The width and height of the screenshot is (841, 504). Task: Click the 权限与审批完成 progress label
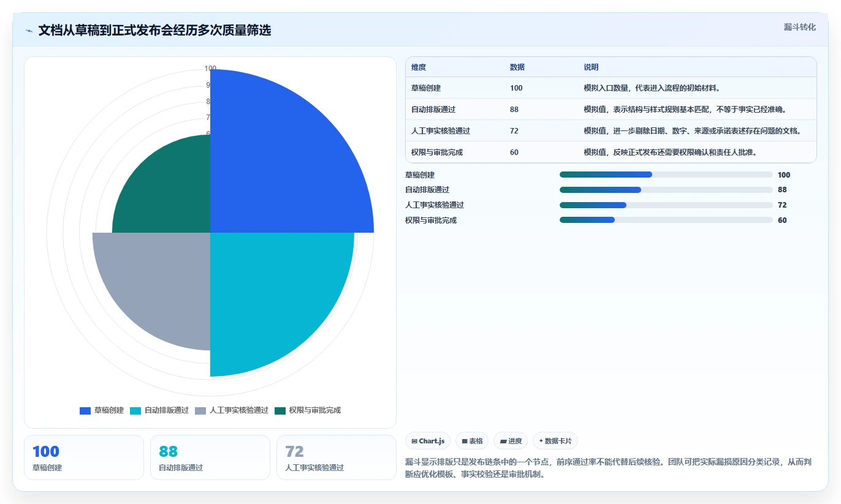point(431,220)
